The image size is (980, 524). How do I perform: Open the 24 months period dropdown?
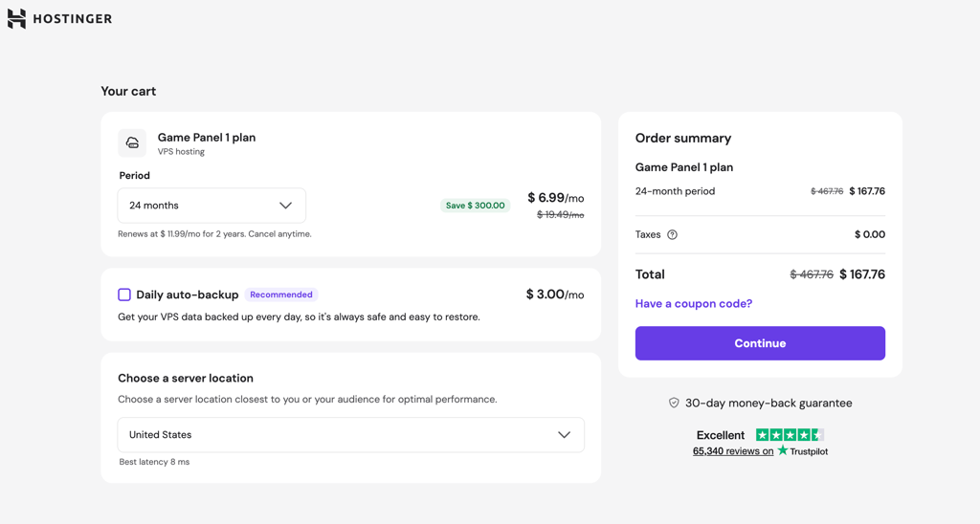pyautogui.click(x=212, y=206)
